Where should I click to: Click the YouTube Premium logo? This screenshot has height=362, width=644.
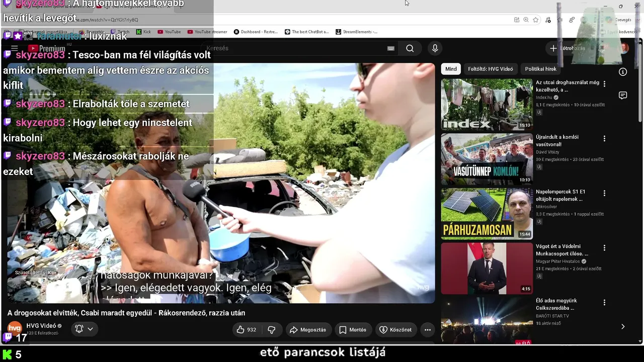click(x=47, y=48)
